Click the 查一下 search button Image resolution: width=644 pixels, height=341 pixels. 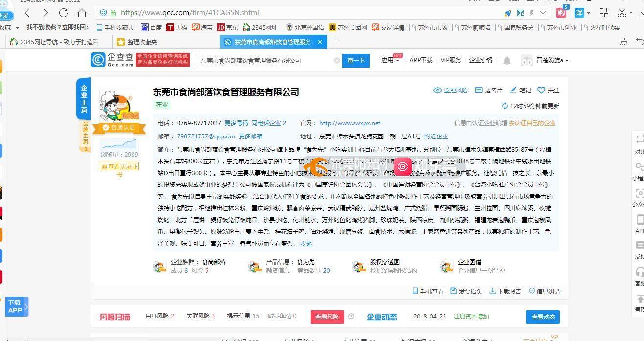(x=356, y=60)
